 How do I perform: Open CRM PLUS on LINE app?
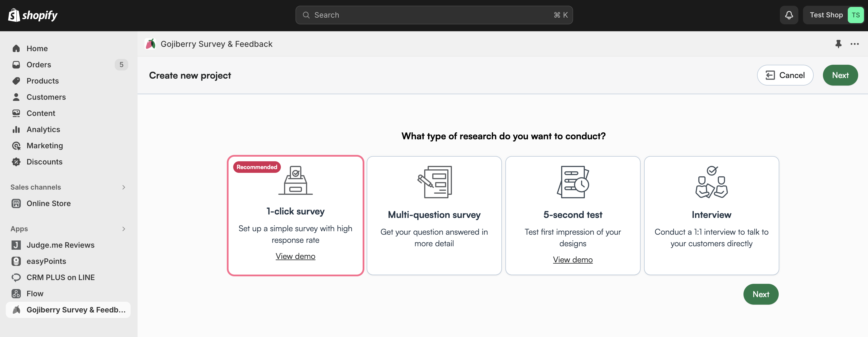pos(68,277)
